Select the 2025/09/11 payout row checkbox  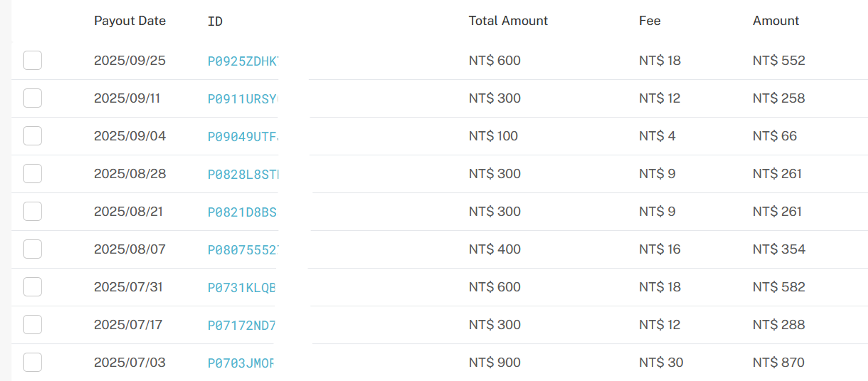(32, 98)
